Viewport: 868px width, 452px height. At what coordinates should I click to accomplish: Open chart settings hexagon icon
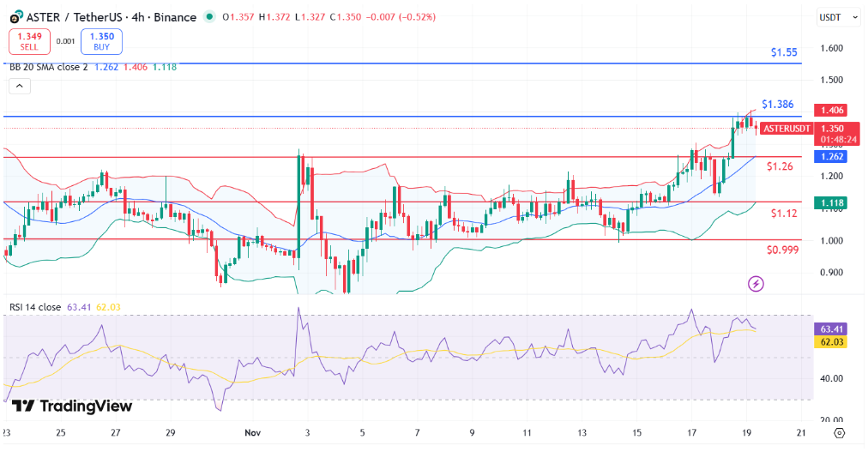(x=840, y=433)
